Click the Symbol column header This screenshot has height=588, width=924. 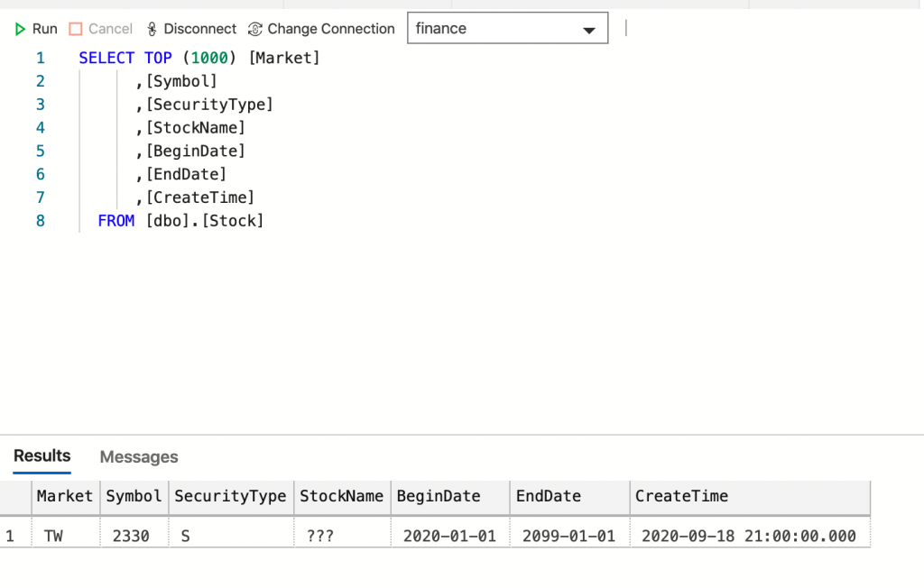pyautogui.click(x=134, y=496)
